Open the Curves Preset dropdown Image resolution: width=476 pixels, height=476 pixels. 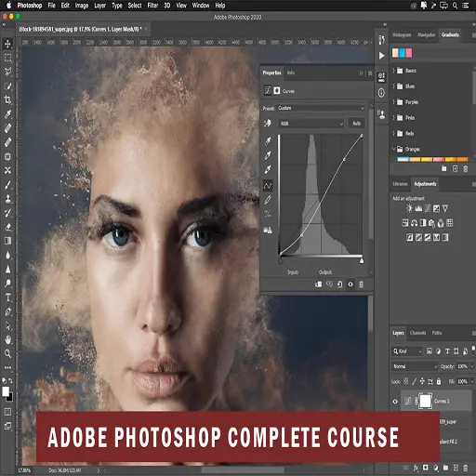tap(321, 108)
